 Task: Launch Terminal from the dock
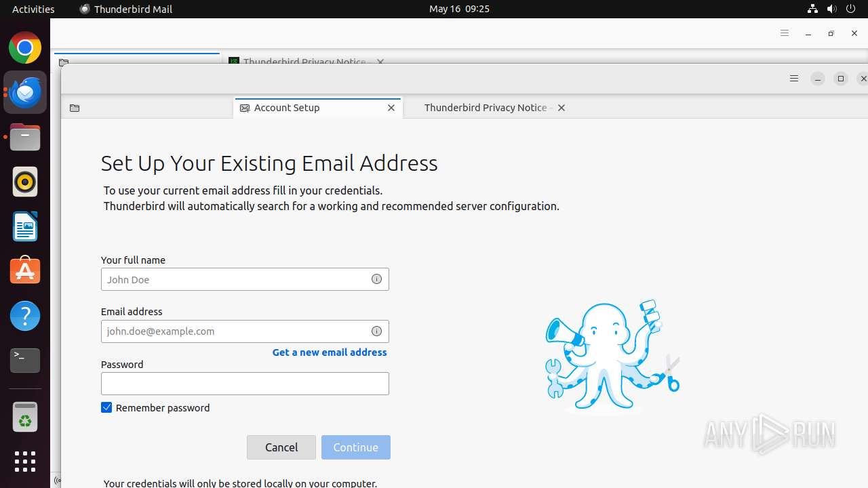click(25, 360)
